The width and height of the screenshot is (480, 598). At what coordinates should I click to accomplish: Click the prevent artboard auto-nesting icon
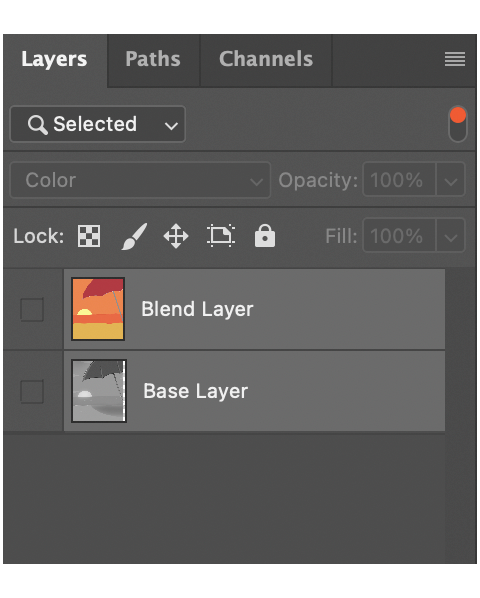pyautogui.click(x=221, y=236)
